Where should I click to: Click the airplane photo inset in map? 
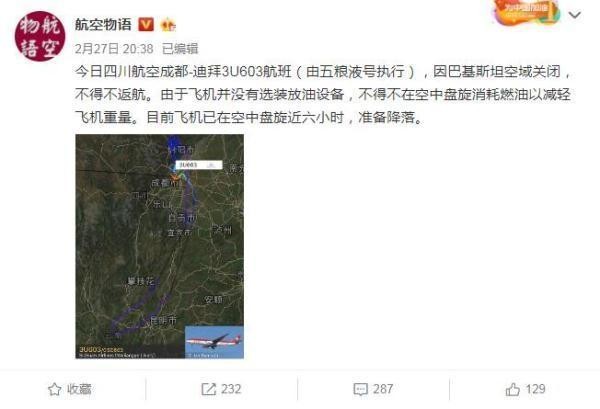pyautogui.click(x=214, y=342)
